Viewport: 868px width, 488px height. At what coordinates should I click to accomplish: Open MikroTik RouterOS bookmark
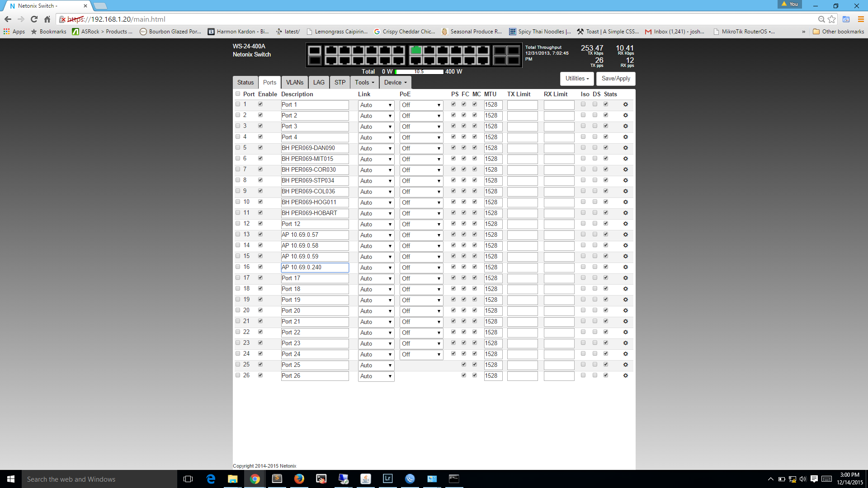(x=744, y=32)
